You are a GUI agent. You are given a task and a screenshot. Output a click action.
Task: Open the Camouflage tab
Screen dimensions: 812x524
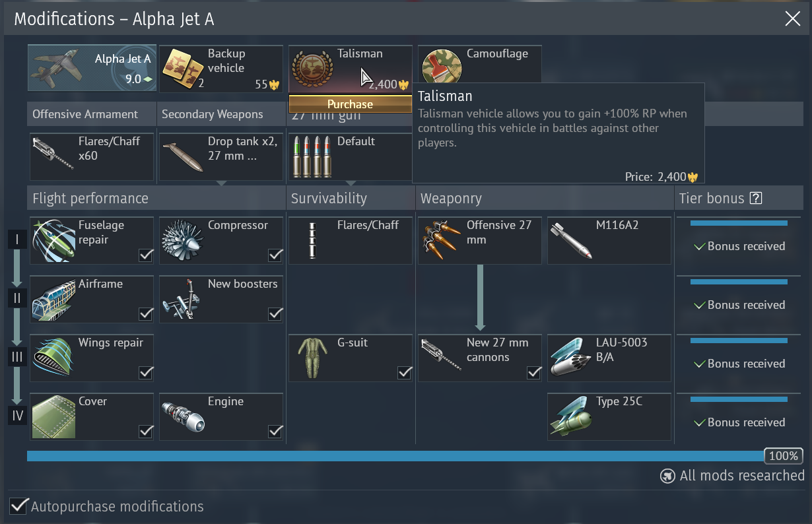click(x=480, y=63)
